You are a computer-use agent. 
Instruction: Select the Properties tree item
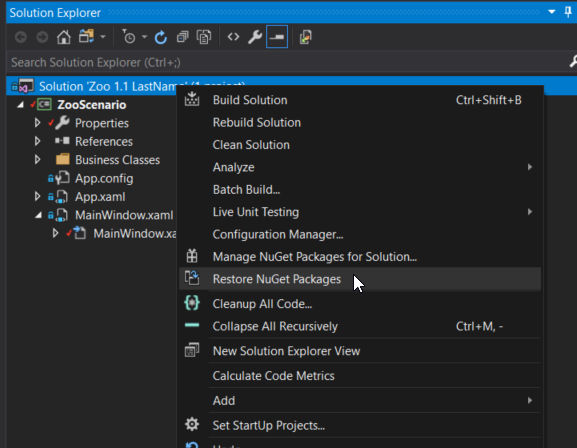coord(102,123)
